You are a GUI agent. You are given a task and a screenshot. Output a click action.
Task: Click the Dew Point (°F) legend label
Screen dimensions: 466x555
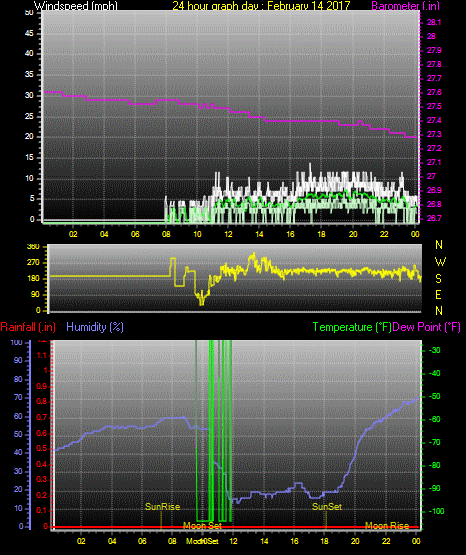(427, 327)
